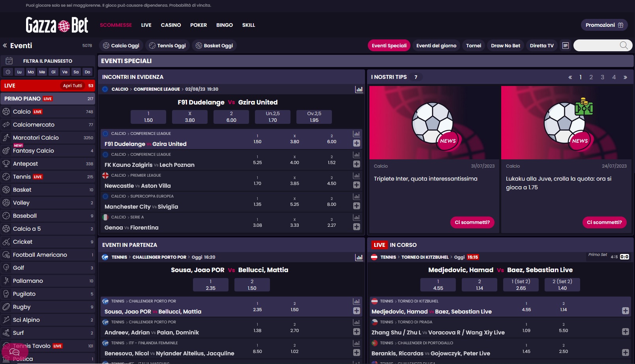
Task: Click the Baseball sport icon
Action: pyautogui.click(x=6, y=216)
